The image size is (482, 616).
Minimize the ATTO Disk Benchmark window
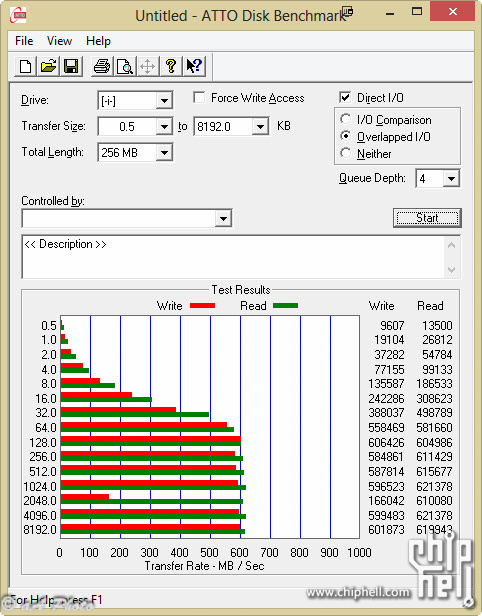coord(390,13)
